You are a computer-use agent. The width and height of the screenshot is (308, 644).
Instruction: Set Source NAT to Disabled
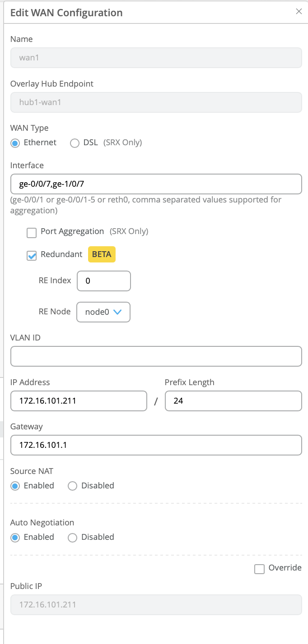(72, 486)
